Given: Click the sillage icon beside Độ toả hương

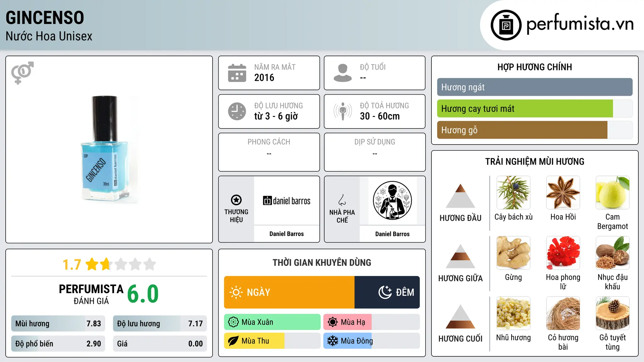Looking at the screenshot, I should click(343, 111).
